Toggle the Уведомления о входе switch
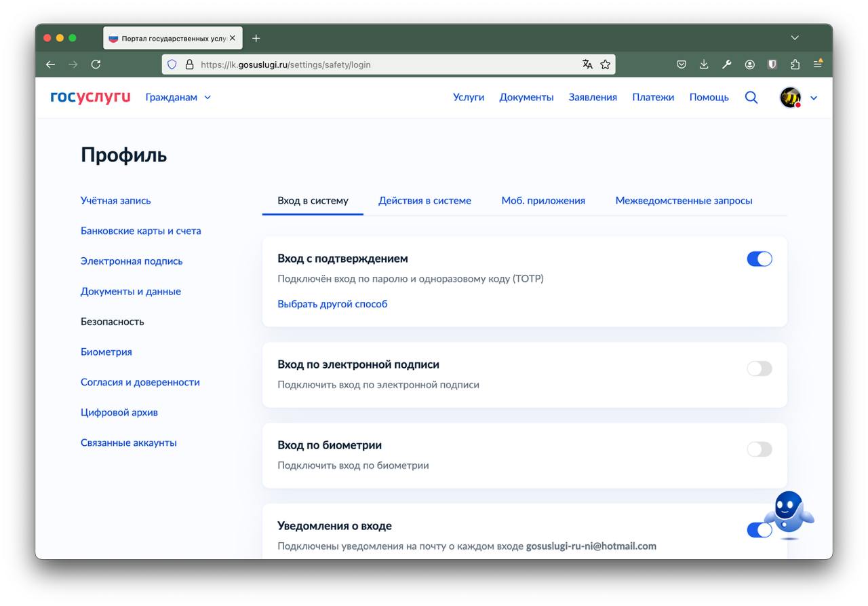The width and height of the screenshot is (868, 606). pos(759,530)
